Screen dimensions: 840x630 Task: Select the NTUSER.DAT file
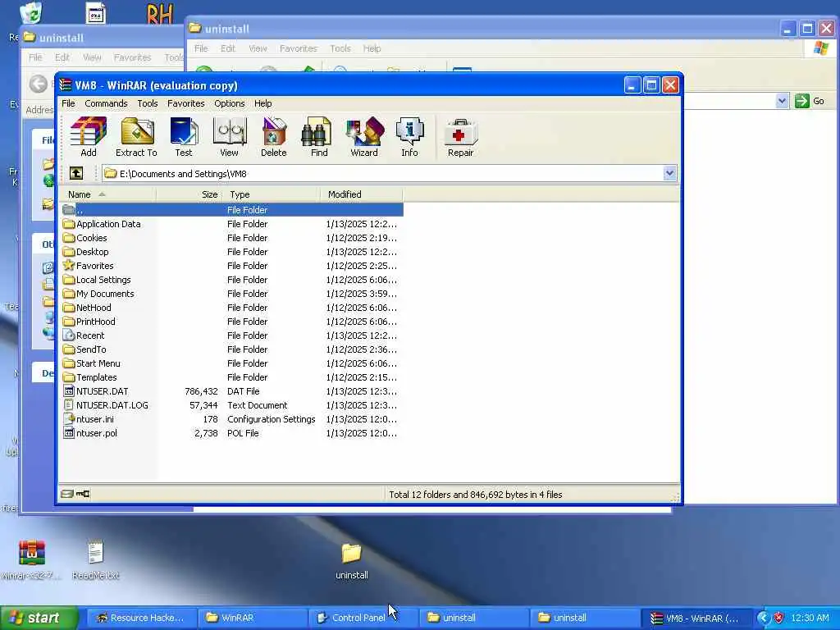tap(96, 391)
